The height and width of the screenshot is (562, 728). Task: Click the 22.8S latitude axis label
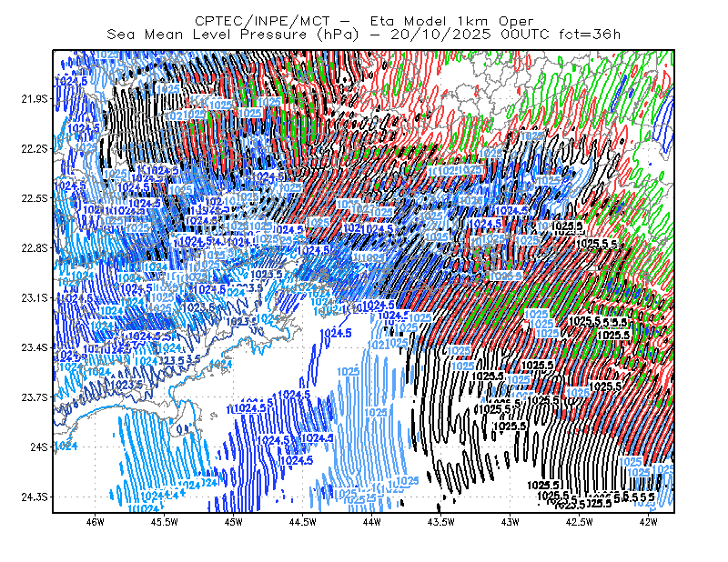35,248
